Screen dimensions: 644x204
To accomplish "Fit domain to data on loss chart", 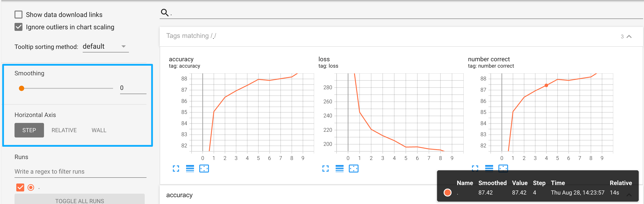I will click(353, 169).
